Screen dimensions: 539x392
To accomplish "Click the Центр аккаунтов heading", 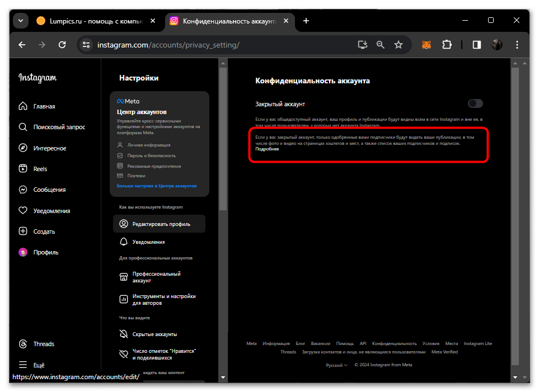I will pyautogui.click(x=142, y=112).
